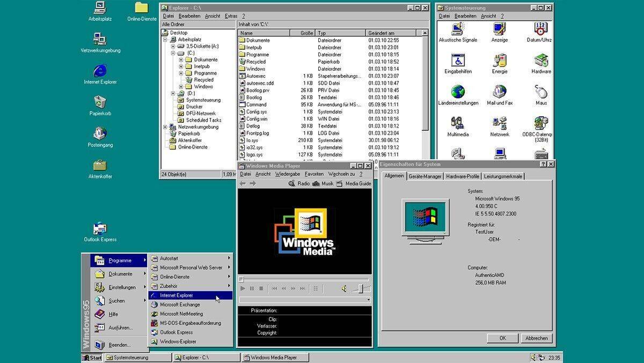
Task: Select Internet Explorer in the Programme submenu
Action: coord(191,295)
